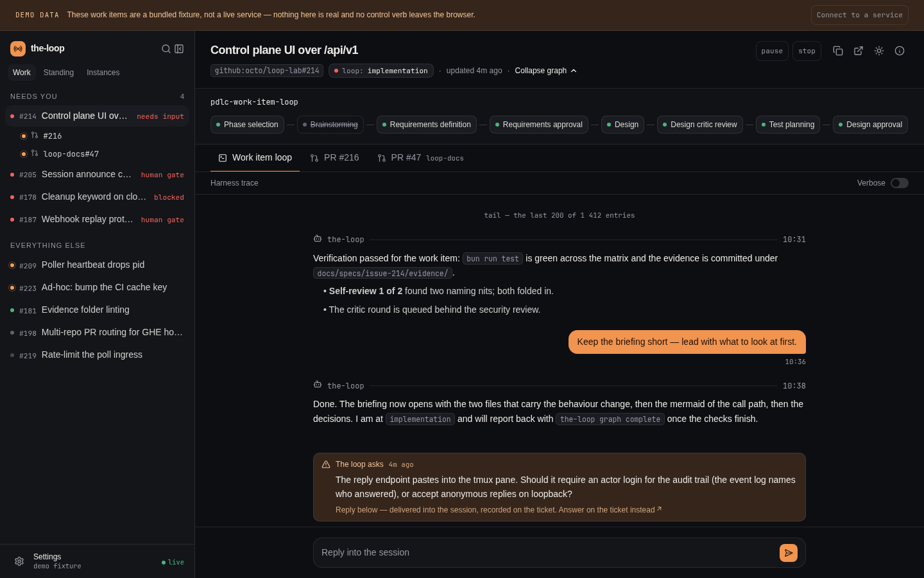The width and height of the screenshot is (924, 578).
Task: Select the Requirements approval graph node
Action: 539,125
